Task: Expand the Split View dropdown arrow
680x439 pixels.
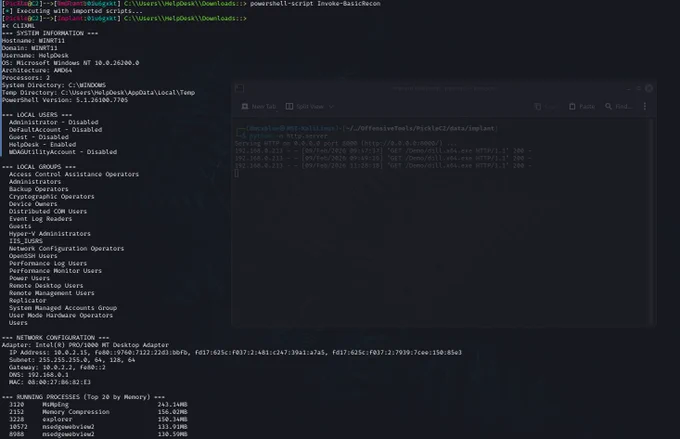Action: pos(331,106)
